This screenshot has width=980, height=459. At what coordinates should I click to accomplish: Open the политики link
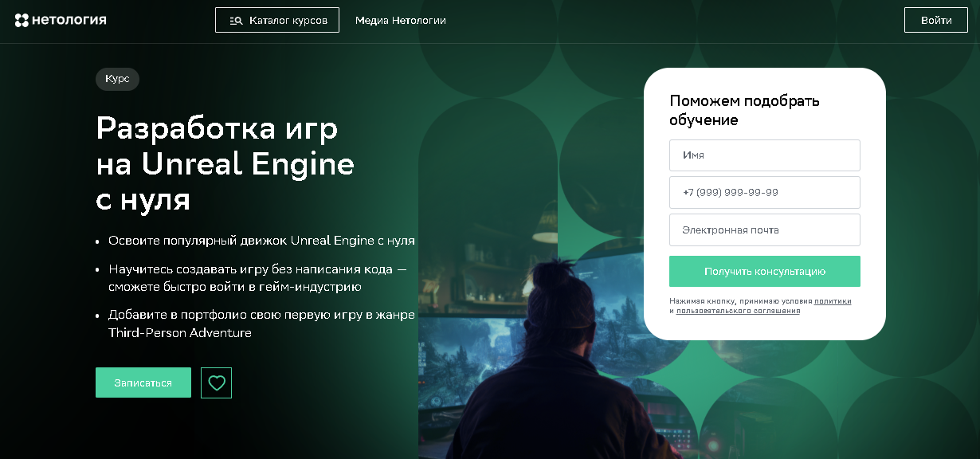coord(833,301)
